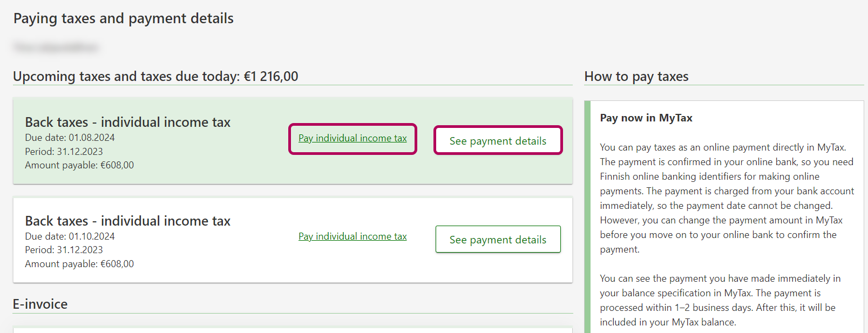Click the paragraph about Finnish online banking identifiers
Screen dimensions: 868x333
[726, 198]
